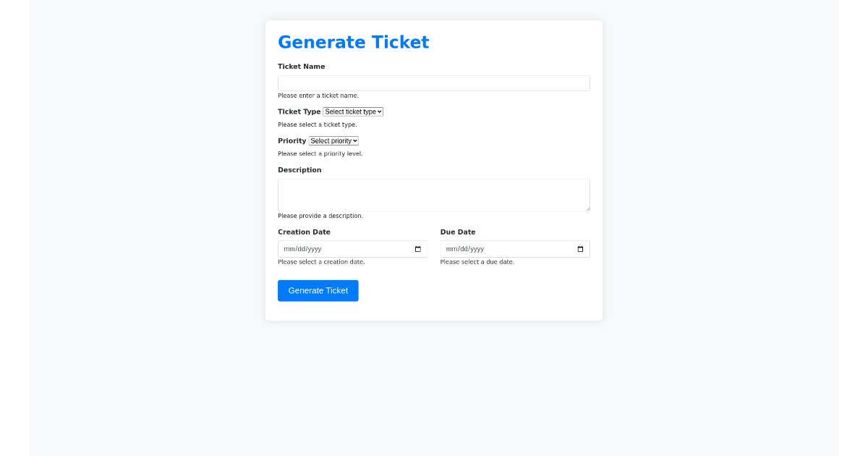Expand the Select ticket type combo box
Image resolution: width=868 pixels, height=456 pixels.
tap(353, 111)
